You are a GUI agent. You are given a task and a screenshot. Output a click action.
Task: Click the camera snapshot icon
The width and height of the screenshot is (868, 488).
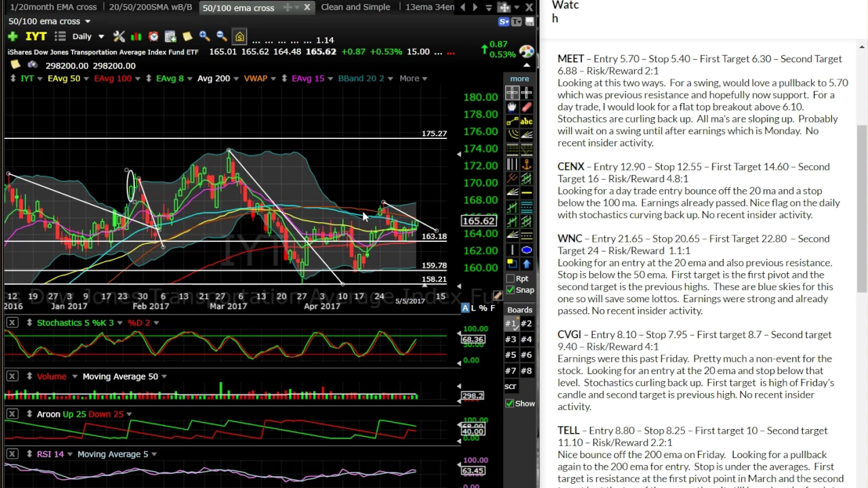click(x=32, y=65)
